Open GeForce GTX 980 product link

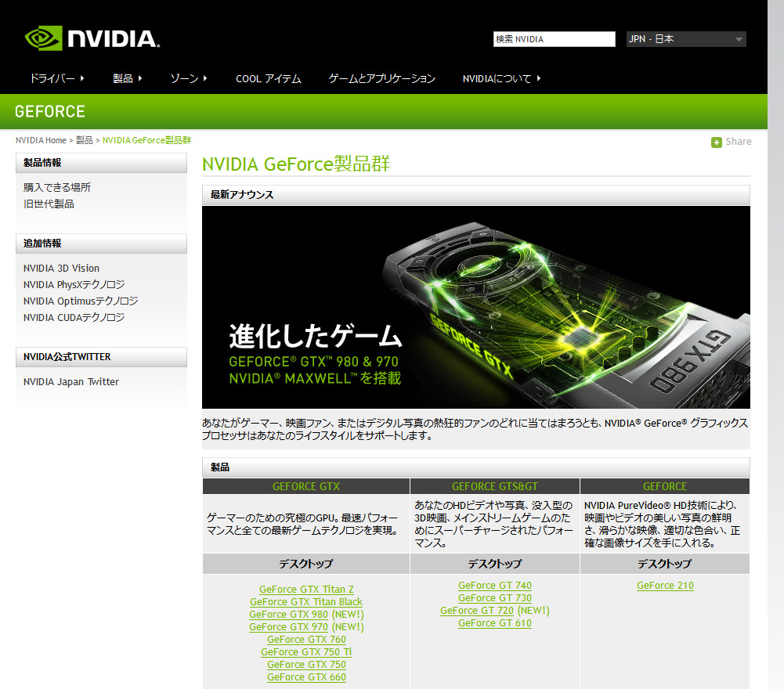coord(288,615)
